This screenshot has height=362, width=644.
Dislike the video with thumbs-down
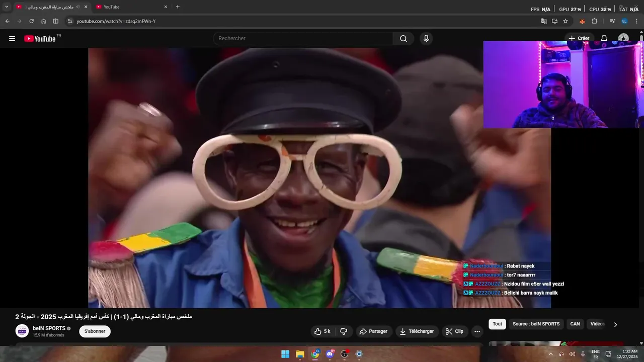[344, 331]
